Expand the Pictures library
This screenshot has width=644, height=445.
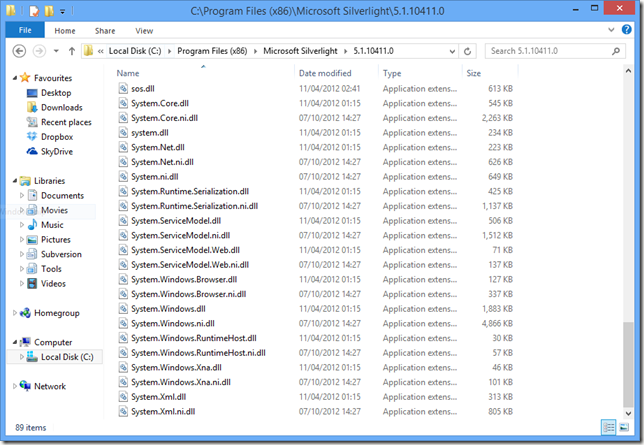point(22,240)
